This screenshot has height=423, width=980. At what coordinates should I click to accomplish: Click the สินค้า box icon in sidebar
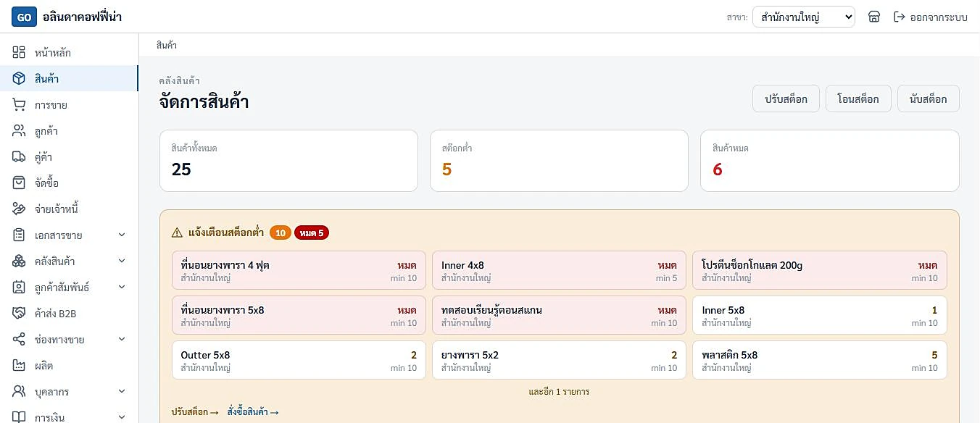[x=19, y=79]
